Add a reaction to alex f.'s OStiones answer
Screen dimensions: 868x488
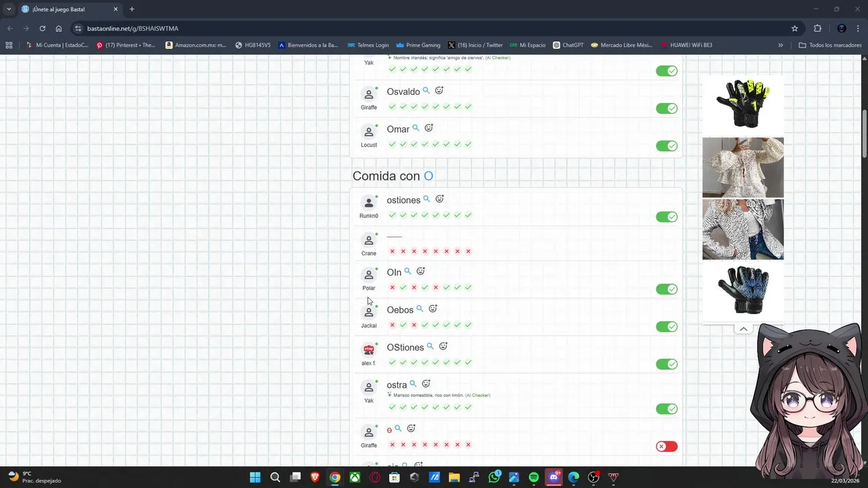(x=443, y=346)
